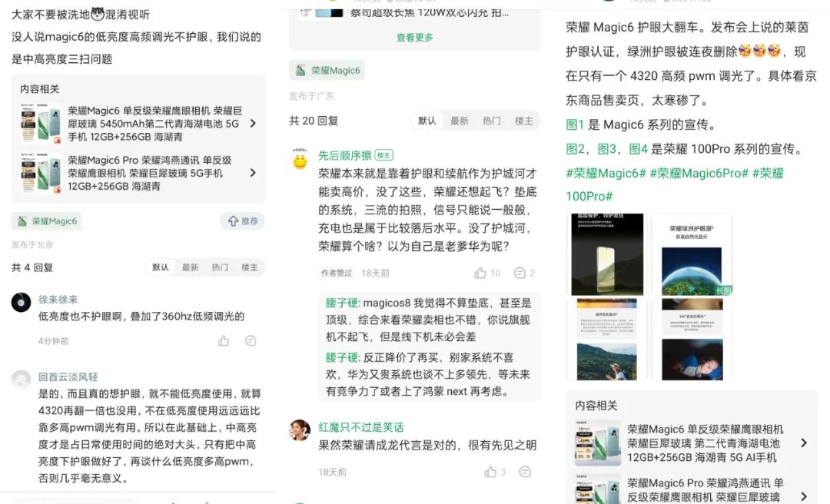View the hiker landscape image thumbnail
The image size is (830, 504).
pos(607,340)
